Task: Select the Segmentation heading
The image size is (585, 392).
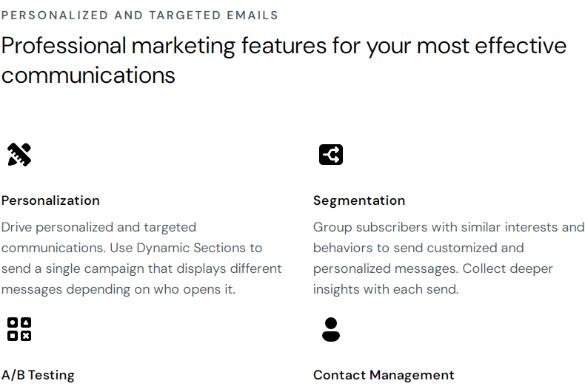Action: pyautogui.click(x=359, y=200)
